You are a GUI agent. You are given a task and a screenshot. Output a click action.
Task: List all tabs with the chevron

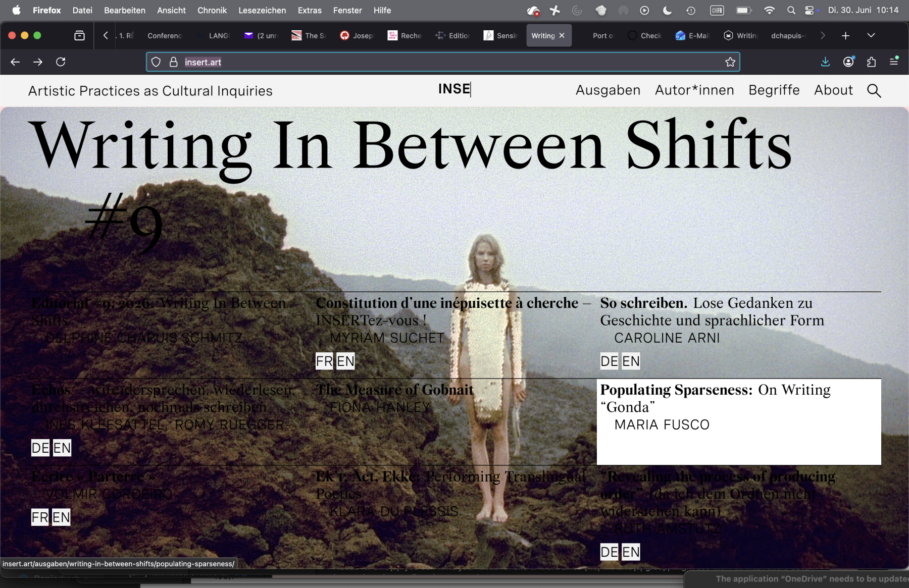pos(871,35)
